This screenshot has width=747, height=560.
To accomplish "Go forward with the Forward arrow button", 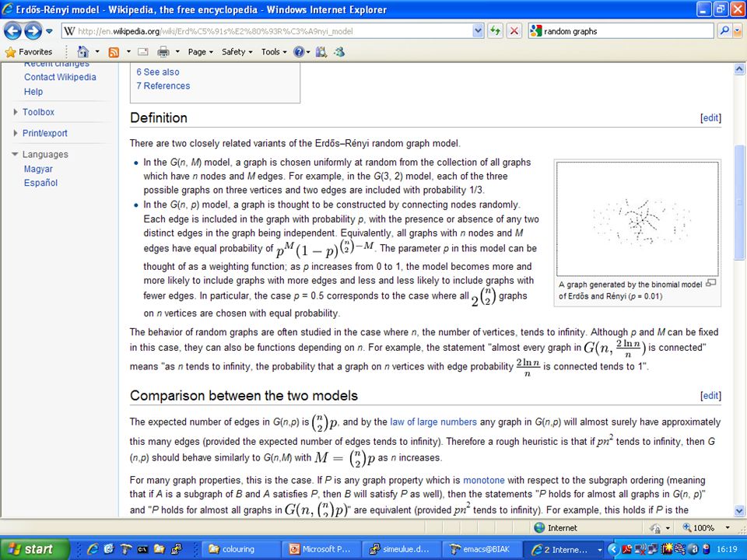I will click(33, 31).
